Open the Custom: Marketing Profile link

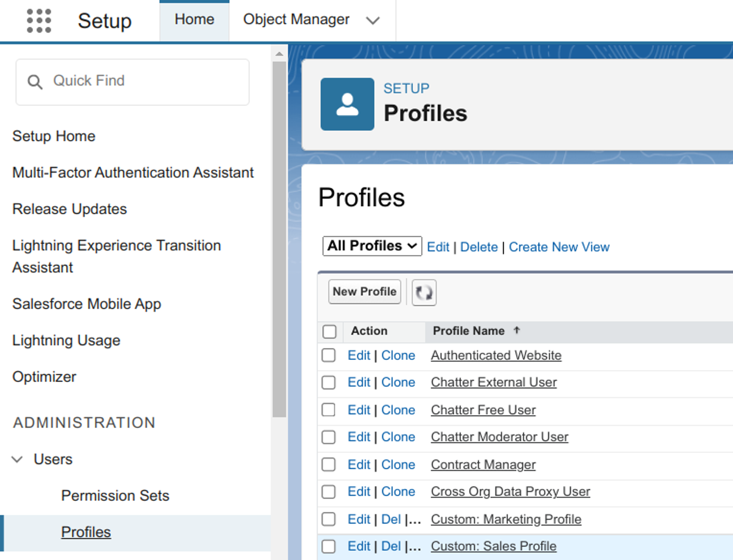(506, 519)
